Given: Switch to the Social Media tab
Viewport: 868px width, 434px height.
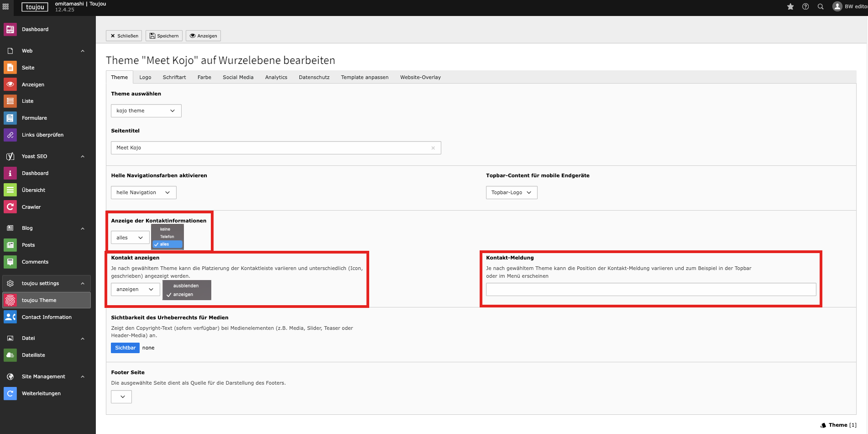Looking at the screenshot, I should 238,77.
